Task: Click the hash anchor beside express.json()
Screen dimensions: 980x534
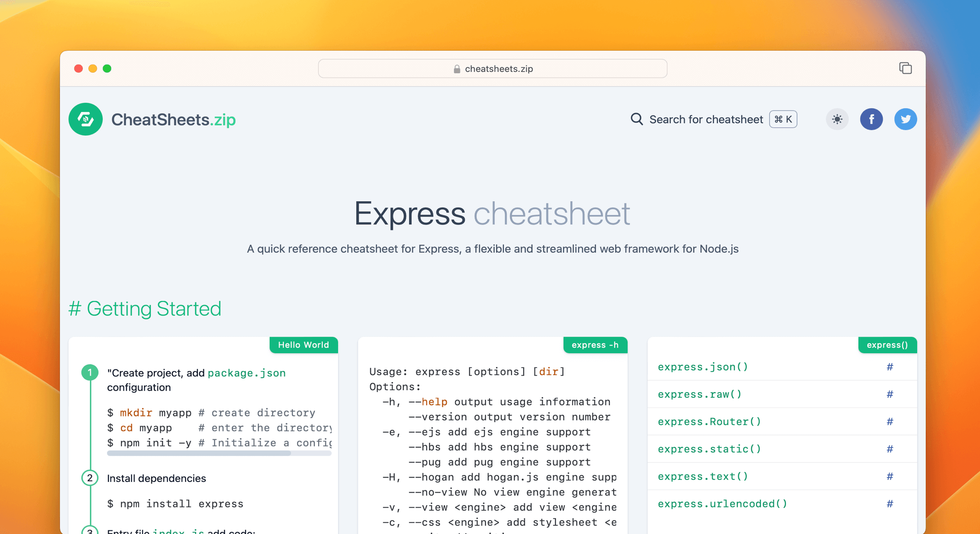Action: [x=890, y=367]
